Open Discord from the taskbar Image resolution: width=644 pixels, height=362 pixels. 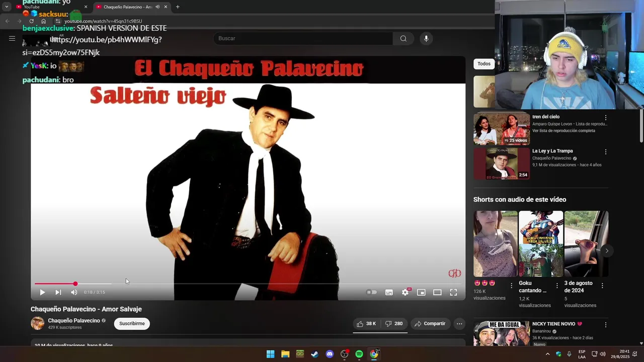pyautogui.click(x=330, y=354)
